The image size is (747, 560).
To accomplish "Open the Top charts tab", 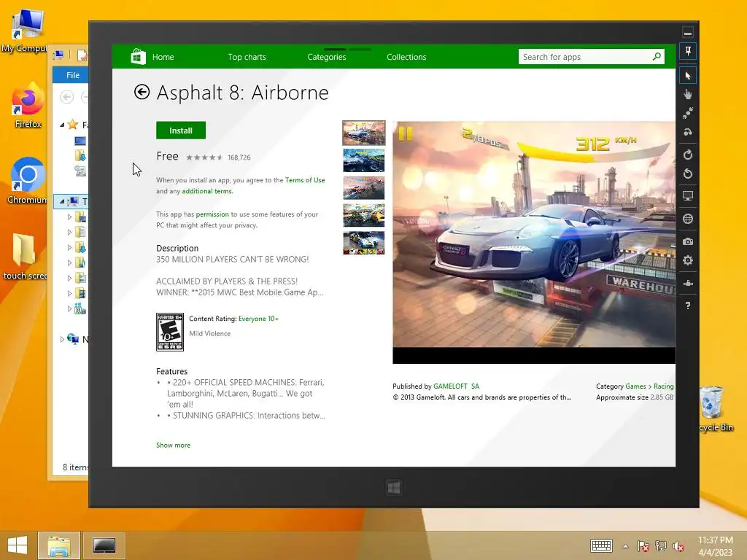I will (247, 57).
